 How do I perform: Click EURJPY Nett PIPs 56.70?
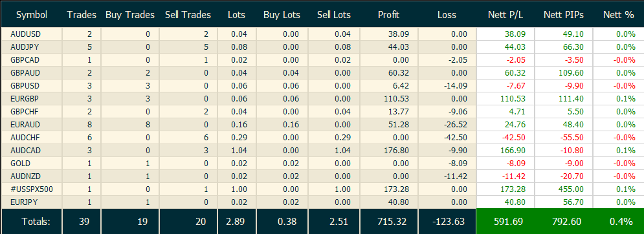tap(573, 202)
